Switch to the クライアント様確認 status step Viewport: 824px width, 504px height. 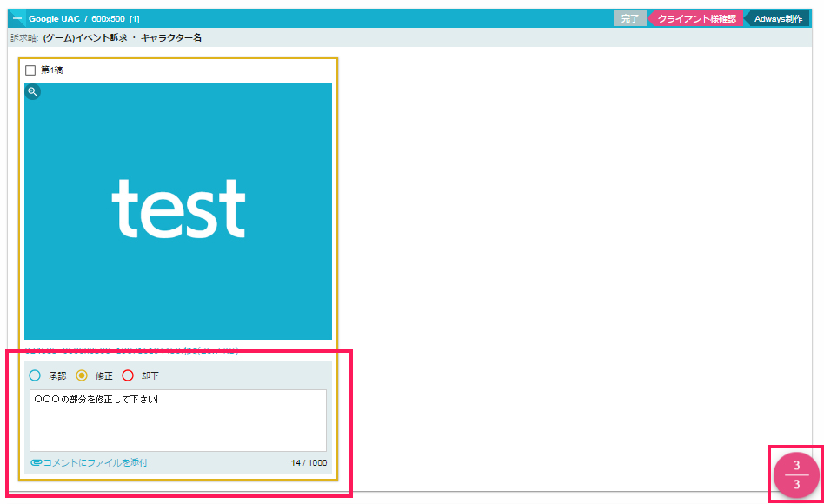click(x=696, y=18)
